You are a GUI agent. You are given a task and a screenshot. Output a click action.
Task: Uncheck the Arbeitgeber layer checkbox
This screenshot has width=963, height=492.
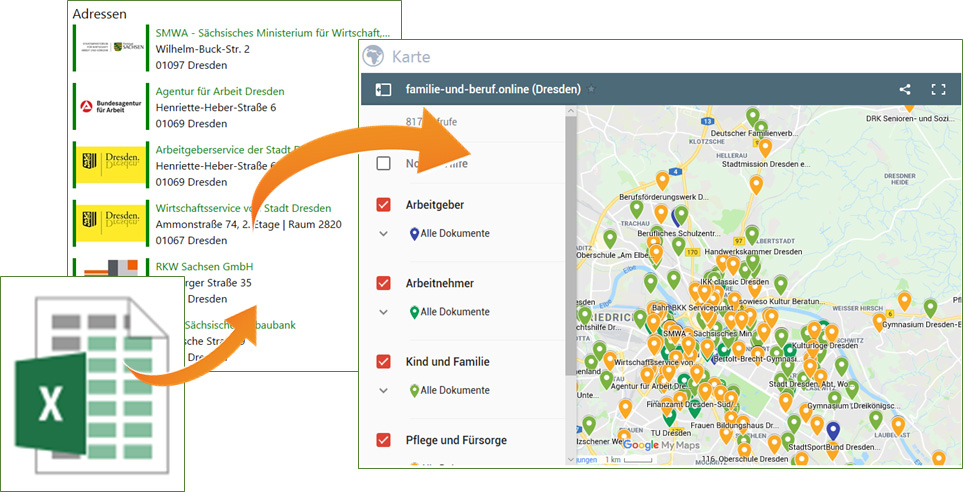point(383,205)
